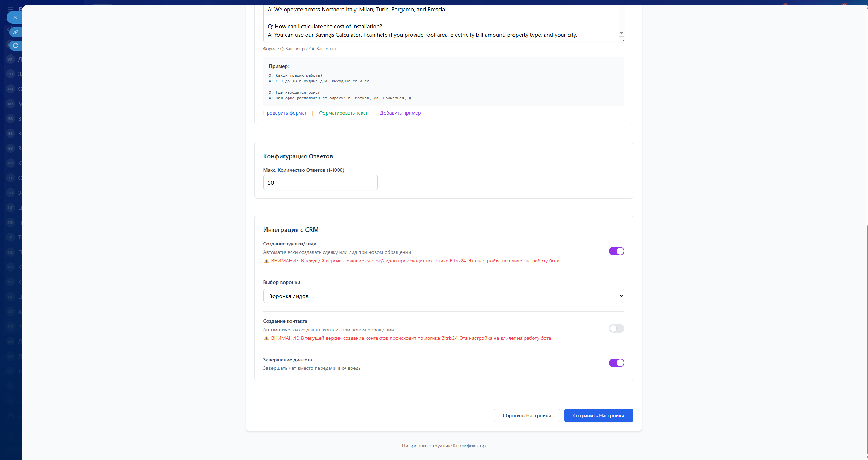Click the copy link chain icon

[x=16, y=32]
